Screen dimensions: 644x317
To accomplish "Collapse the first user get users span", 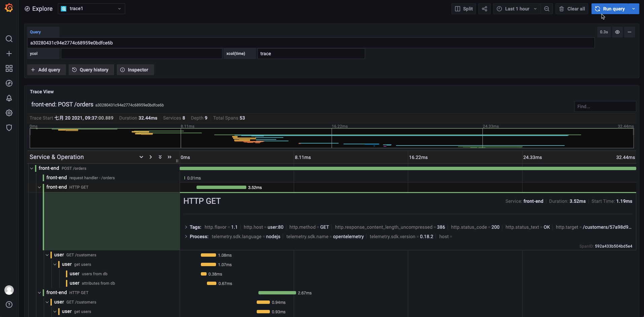I will point(55,264).
